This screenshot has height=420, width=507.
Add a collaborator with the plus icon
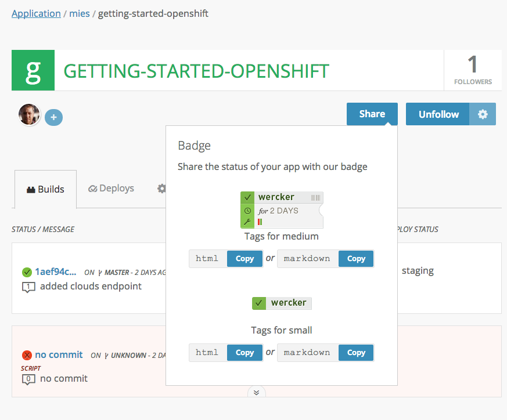pyautogui.click(x=53, y=117)
